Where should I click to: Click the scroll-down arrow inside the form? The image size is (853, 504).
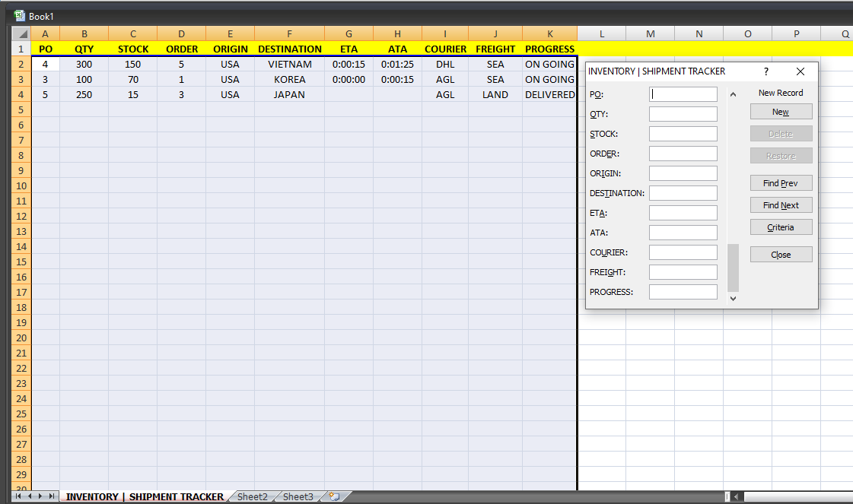click(733, 298)
